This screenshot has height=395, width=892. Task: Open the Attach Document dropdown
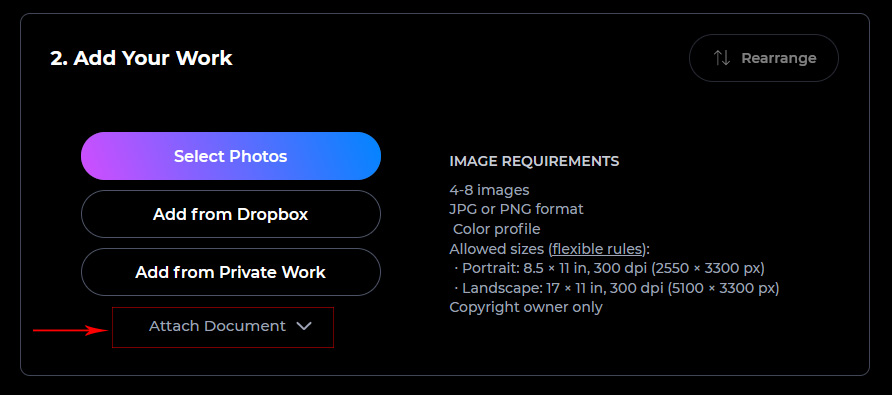coord(223,327)
